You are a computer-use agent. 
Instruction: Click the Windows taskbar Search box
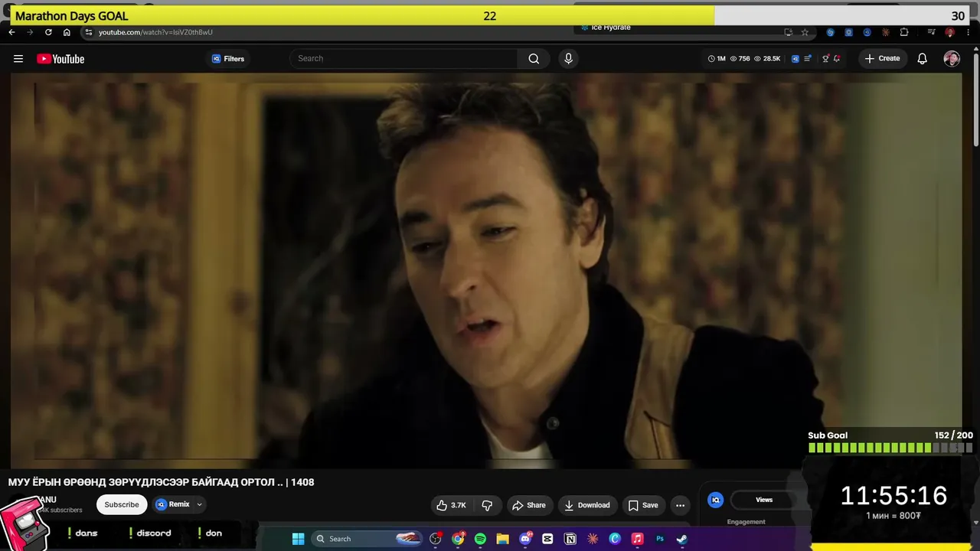pos(368,539)
